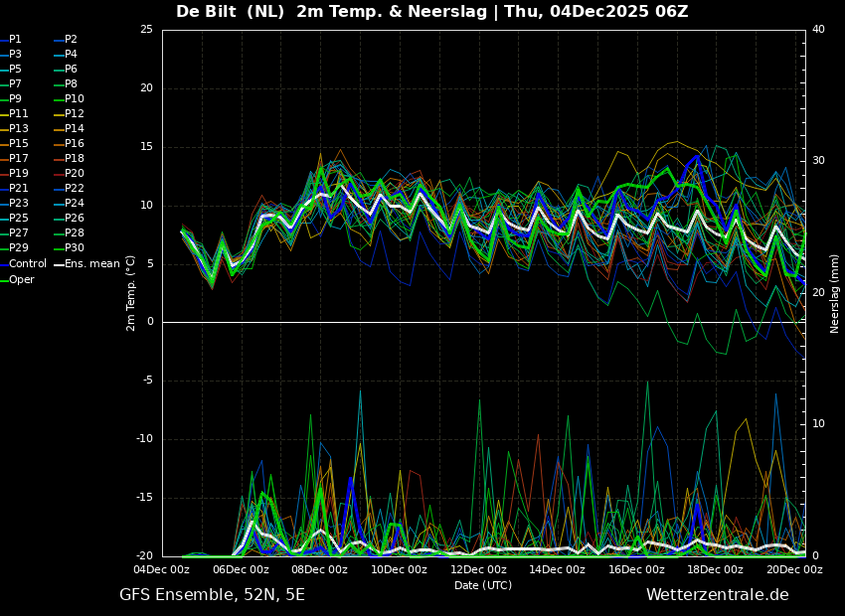Click the Wetterzentrale.de text
This screenshot has height=616, width=845.
click(717, 595)
